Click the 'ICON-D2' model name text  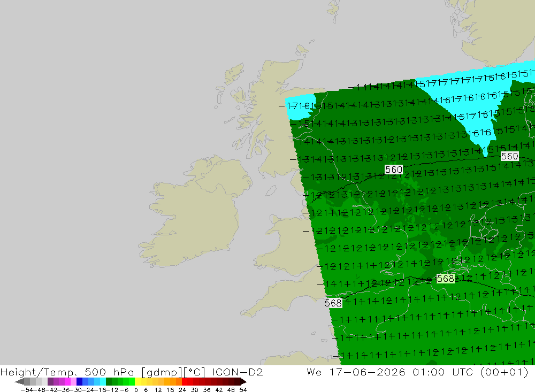[238, 372]
